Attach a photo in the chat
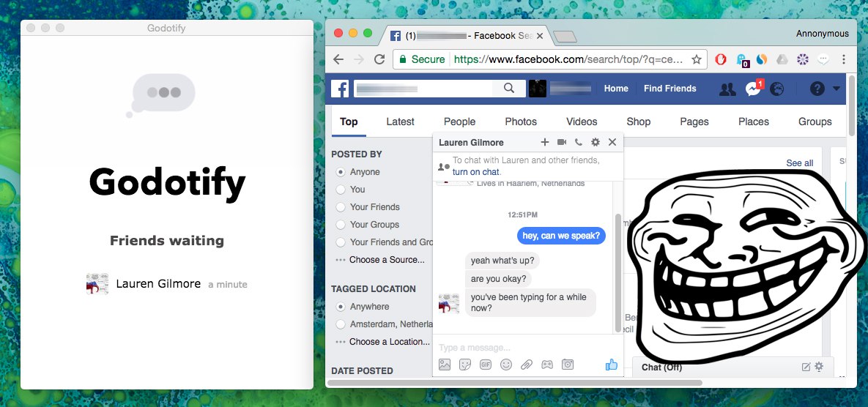 pyautogui.click(x=445, y=365)
